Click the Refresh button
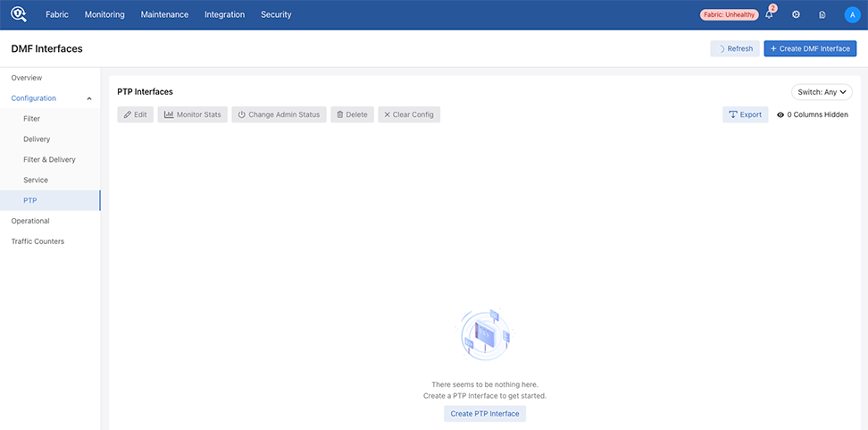 [735, 49]
